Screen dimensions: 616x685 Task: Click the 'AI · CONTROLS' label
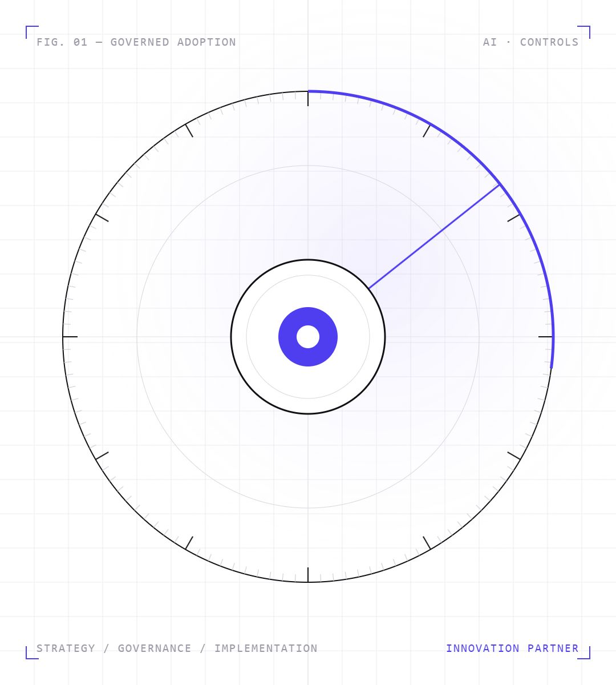[530, 42]
